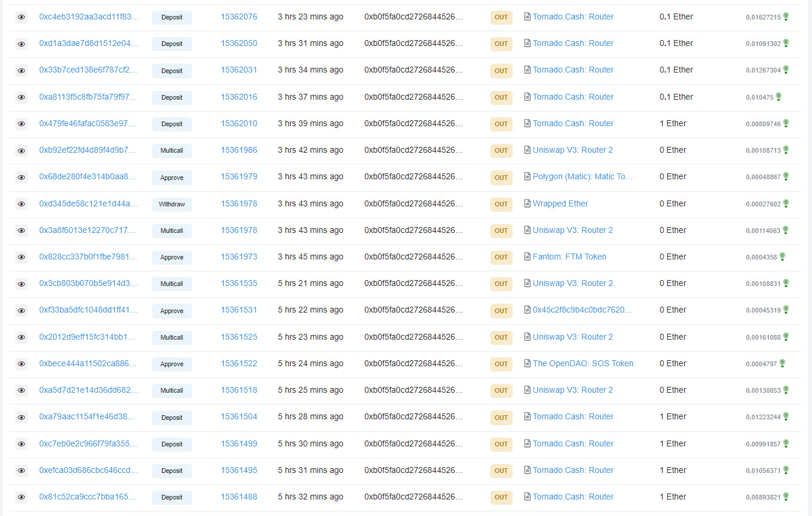Open Tornado.Cash: Router in block 15362076 row
Screen dimensions: 812x516
click(x=573, y=17)
